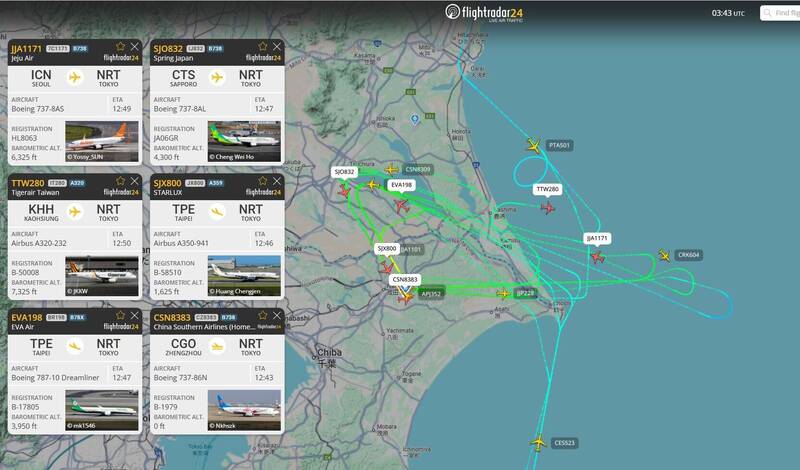The height and width of the screenshot is (470, 800).
Task: Select the JJP228 yellow plane icon
Action: pyautogui.click(x=504, y=293)
